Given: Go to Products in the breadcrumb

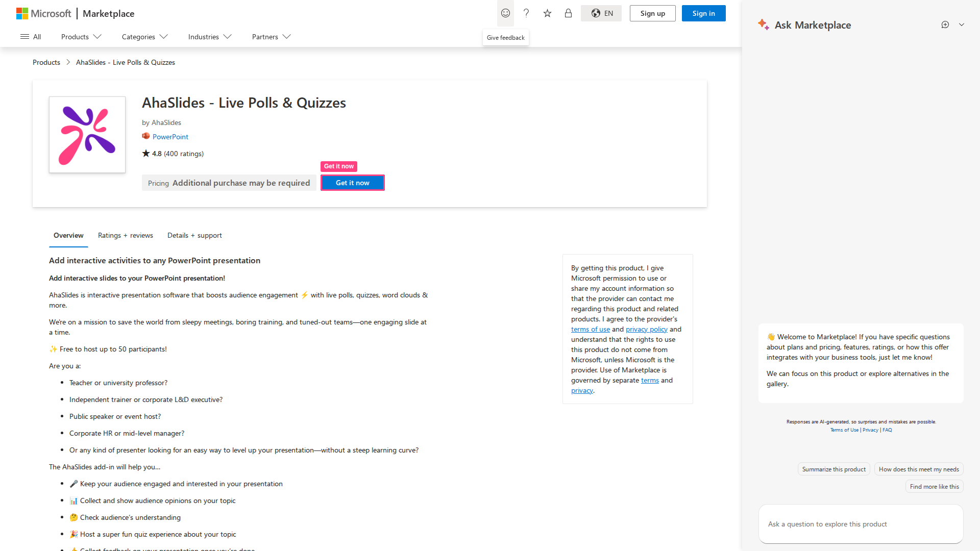Looking at the screenshot, I should [46, 62].
